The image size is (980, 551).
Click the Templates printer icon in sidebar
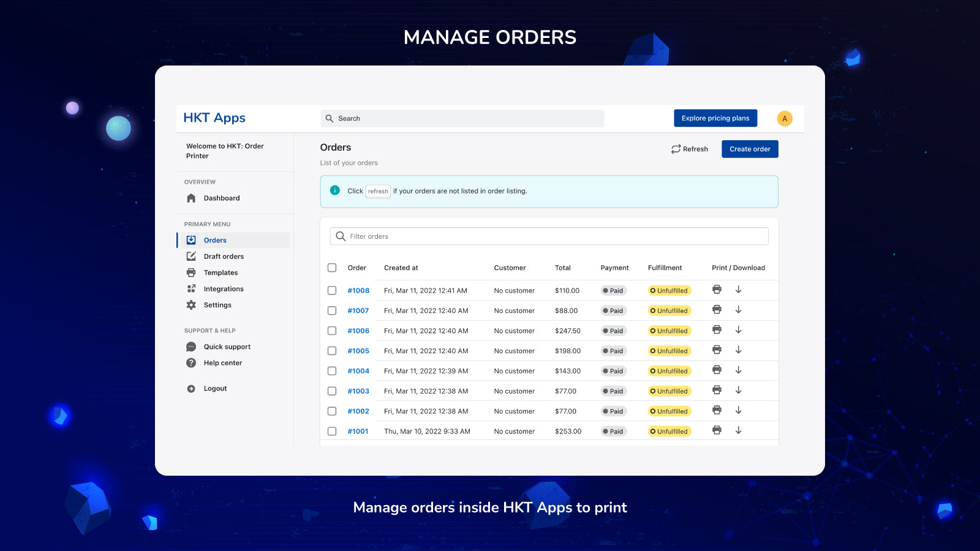coord(191,272)
